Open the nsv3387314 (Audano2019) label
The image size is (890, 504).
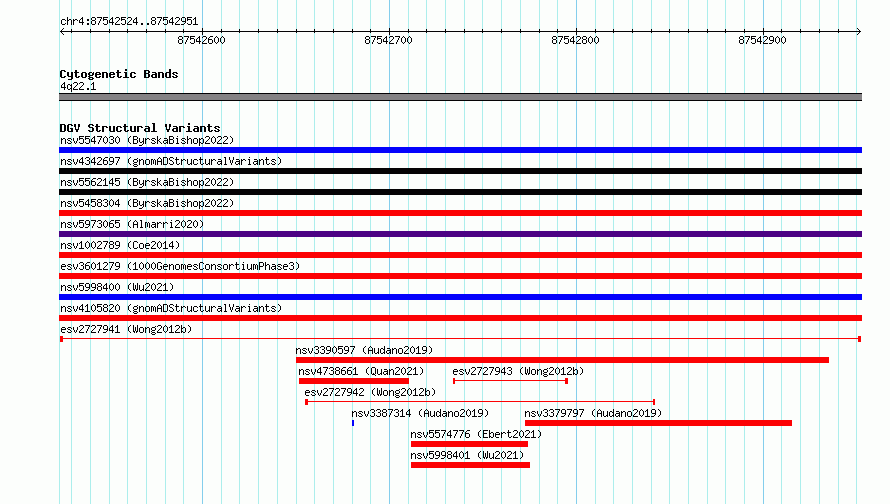[420, 413]
